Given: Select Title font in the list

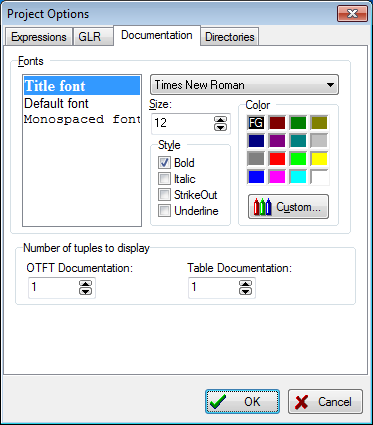Looking at the screenshot, I should click(82, 86).
